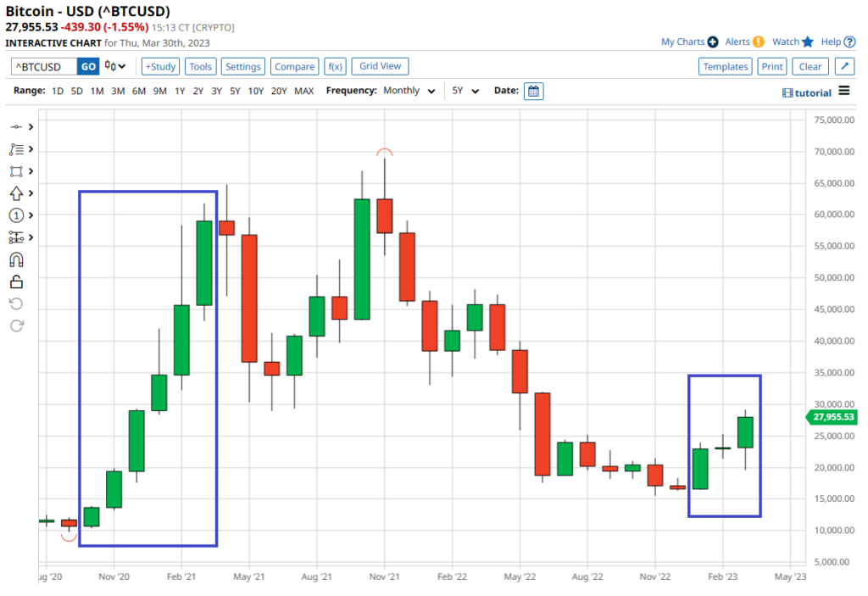This screenshot has height=596, width=868.
Task: Click the My Charts plus icon
Action: (713, 42)
